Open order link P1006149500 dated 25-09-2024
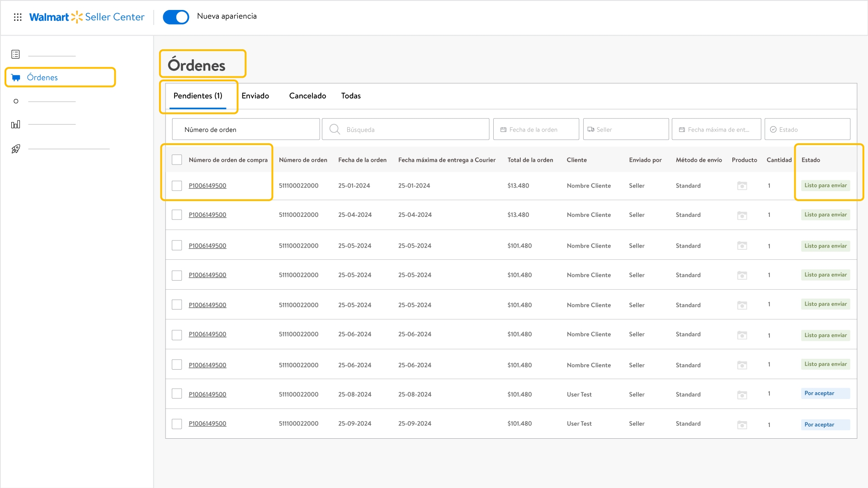The width and height of the screenshot is (868, 488). pyautogui.click(x=207, y=423)
